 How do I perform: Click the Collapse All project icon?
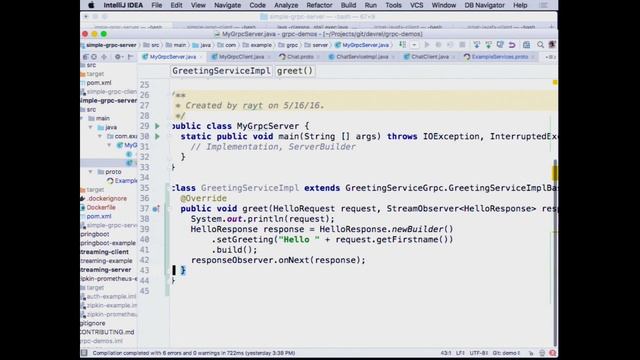[x=104, y=57]
